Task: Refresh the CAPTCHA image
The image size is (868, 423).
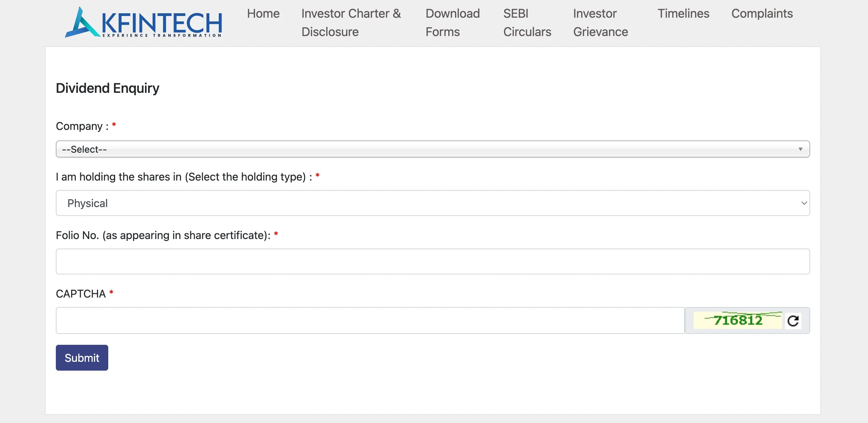Action: pyautogui.click(x=793, y=320)
